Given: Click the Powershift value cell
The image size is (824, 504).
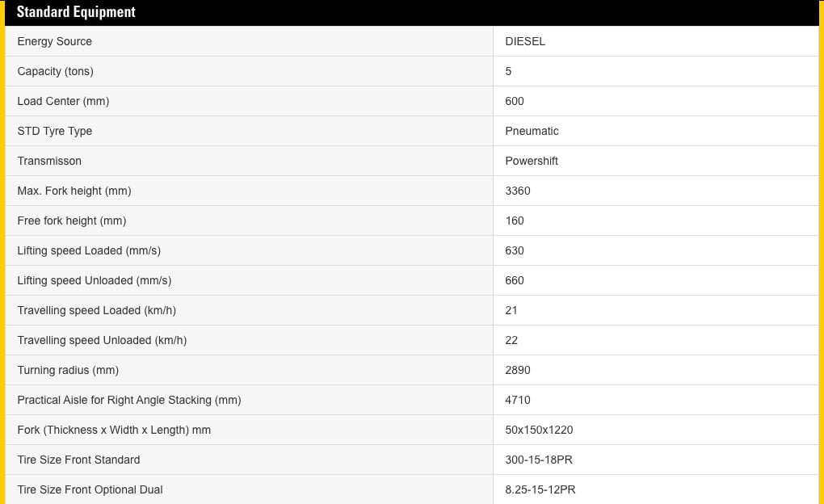Looking at the screenshot, I should pyautogui.click(x=532, y=161).
